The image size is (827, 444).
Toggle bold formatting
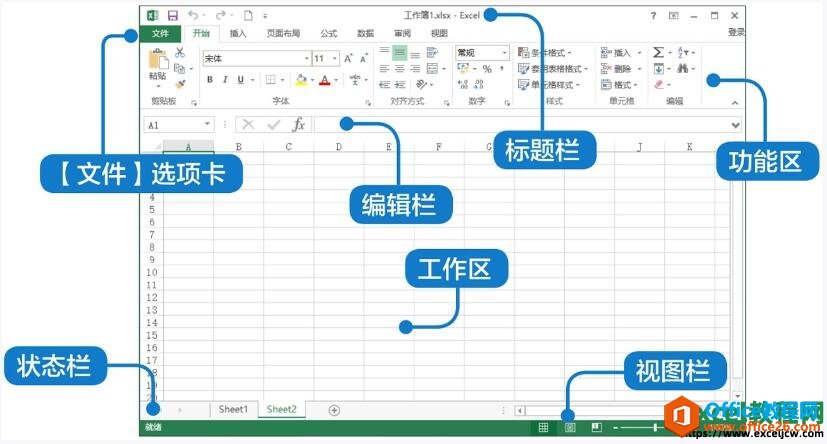tap(210, 80)
